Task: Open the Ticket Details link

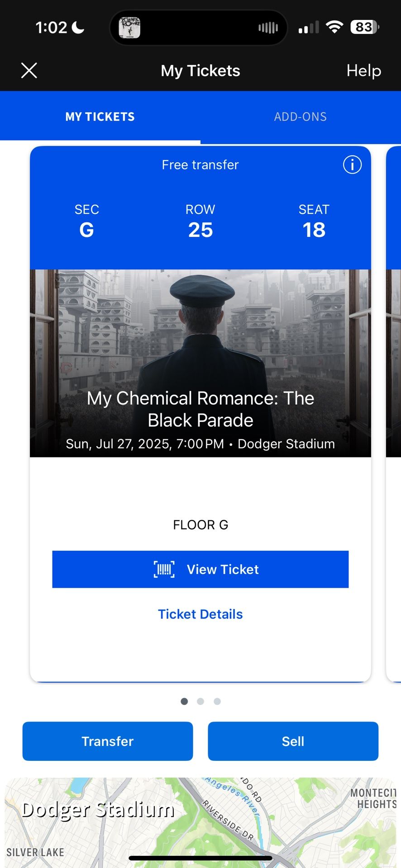Action: [200, 614]
